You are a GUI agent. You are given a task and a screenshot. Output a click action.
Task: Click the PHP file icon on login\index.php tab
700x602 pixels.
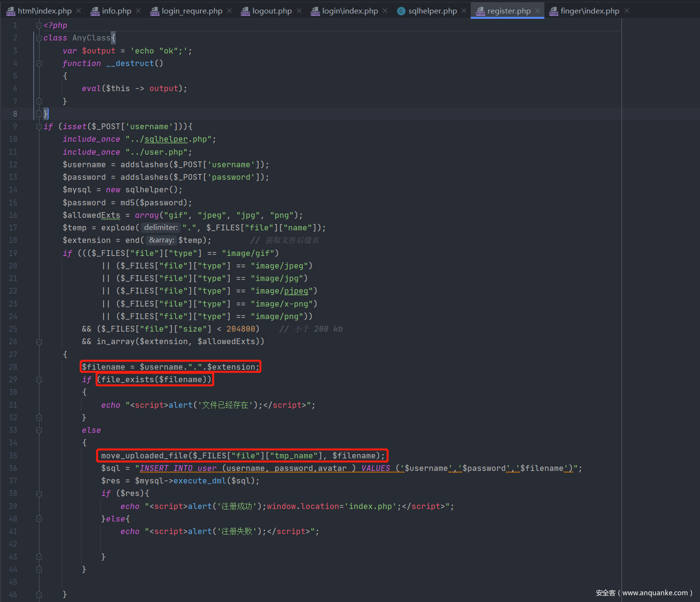point(315,11)
